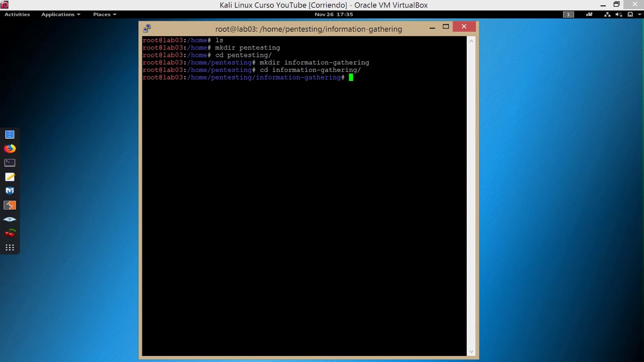This screenshot has width=644, height=362.
Task: Click the terminal scrollbar down arrow
Action: pyautogui.click(x=471, y=352)
